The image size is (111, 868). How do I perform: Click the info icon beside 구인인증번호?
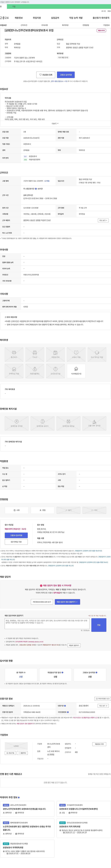68,712
